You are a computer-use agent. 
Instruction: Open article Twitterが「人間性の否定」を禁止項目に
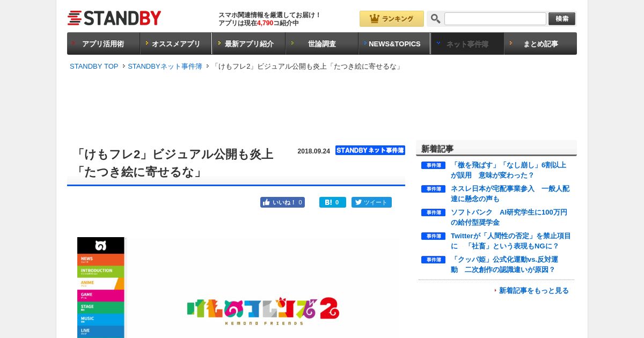[511, 241]
